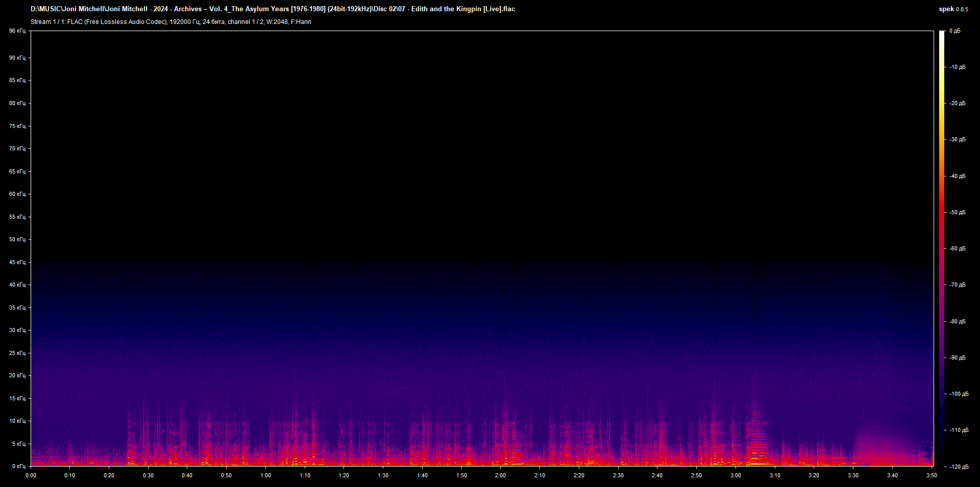Pick the 0:10 time axis marker
Viewport: 980px width, 487px height.
click(x=69, y=475)
